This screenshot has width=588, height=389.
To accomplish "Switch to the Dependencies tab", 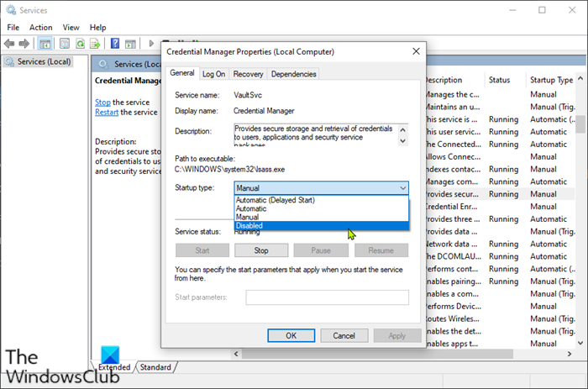I will click(294, 74).
